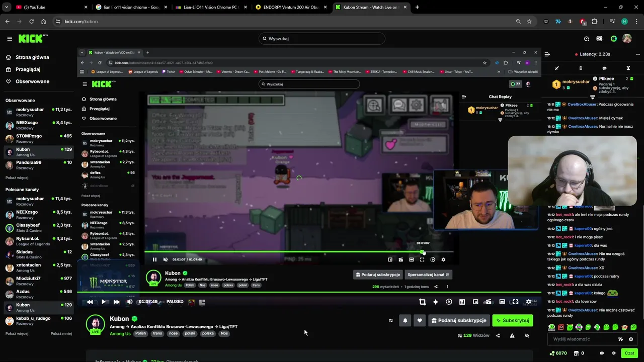
Task: Click the sword icon in chat toolbar
Action: click(557, 68)
